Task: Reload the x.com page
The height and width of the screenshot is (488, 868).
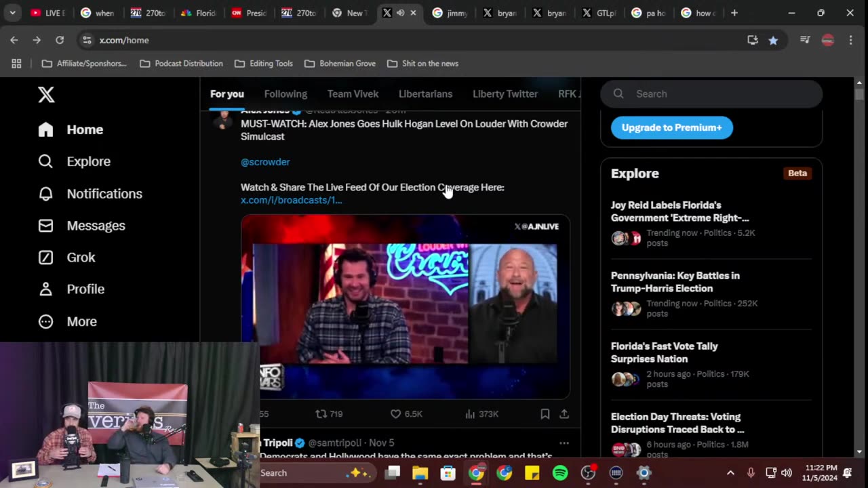Action: point(60,40)
